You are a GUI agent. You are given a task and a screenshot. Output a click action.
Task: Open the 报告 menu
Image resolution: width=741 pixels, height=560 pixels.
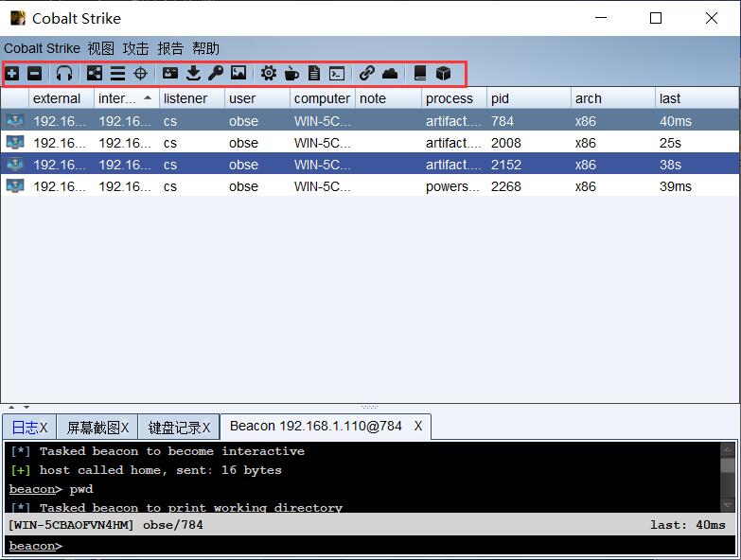[x=170, y=48]
